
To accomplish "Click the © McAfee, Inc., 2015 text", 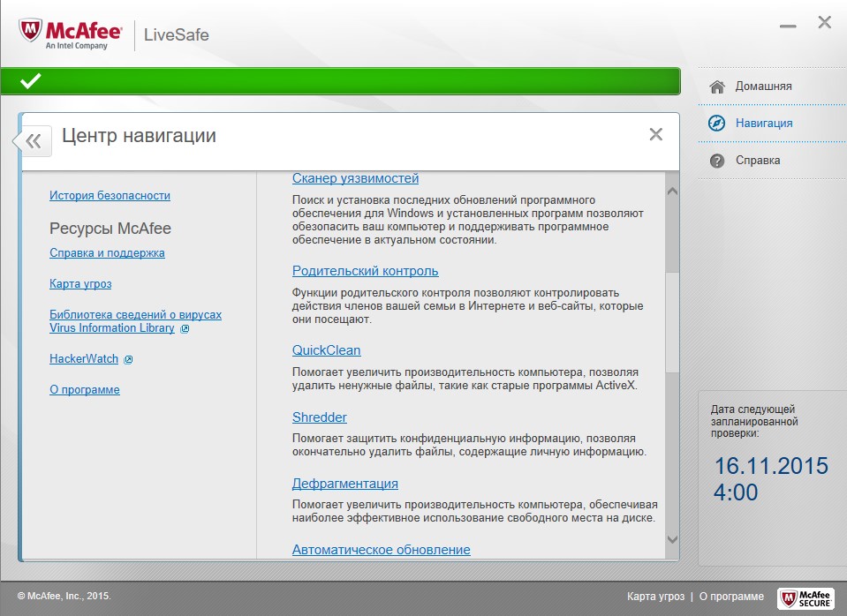I will (64, 596).
